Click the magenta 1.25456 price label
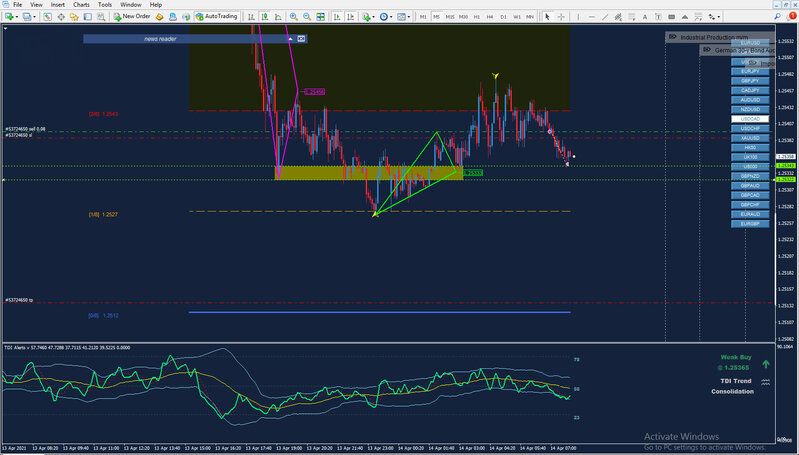Screen dimensions: 799x455 coord(314,92)
